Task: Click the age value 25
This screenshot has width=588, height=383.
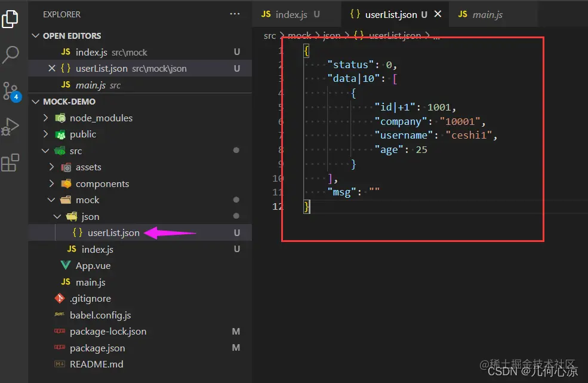Action: click(421, 149)
